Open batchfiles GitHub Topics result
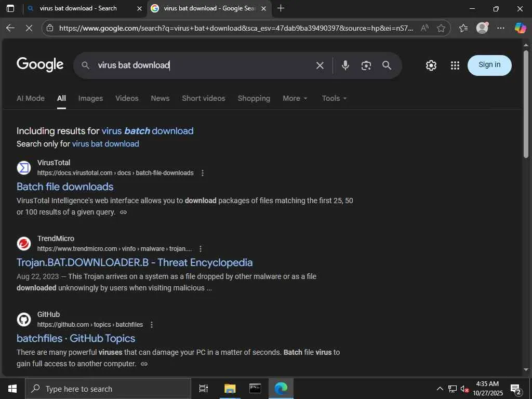The image size is (532, 399). pos(76,338)
